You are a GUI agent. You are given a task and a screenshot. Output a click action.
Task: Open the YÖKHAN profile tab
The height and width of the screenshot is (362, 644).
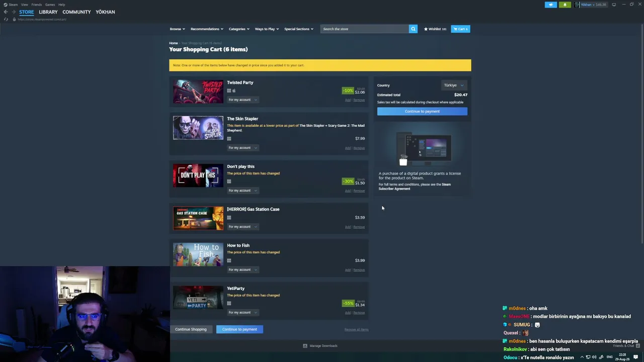pyautogui.click(x=105, y=12)
